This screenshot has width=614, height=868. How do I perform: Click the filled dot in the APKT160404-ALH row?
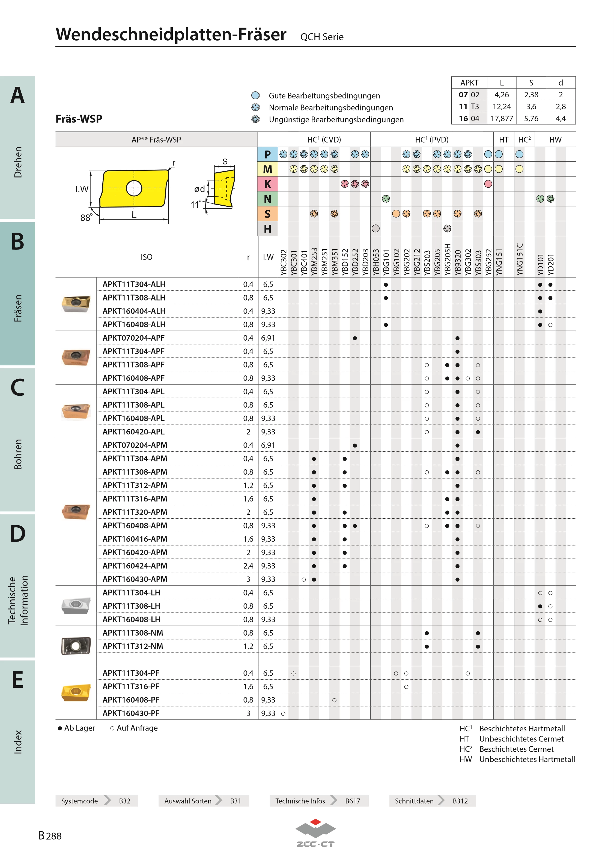pos(540,311)
